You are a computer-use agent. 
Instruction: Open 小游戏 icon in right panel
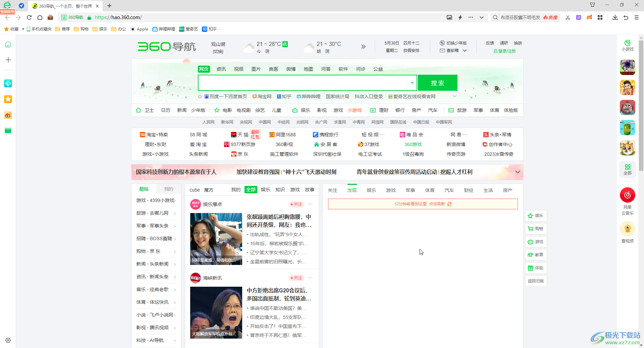click(628, 46)
